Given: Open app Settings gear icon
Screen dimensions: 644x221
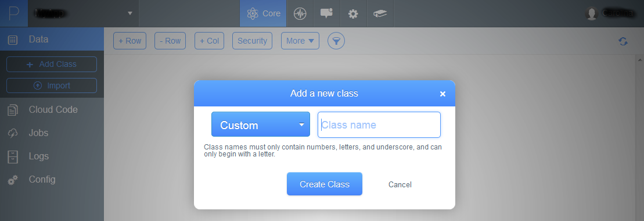Looking at the screenshot, I should click(x=353, y=13).
